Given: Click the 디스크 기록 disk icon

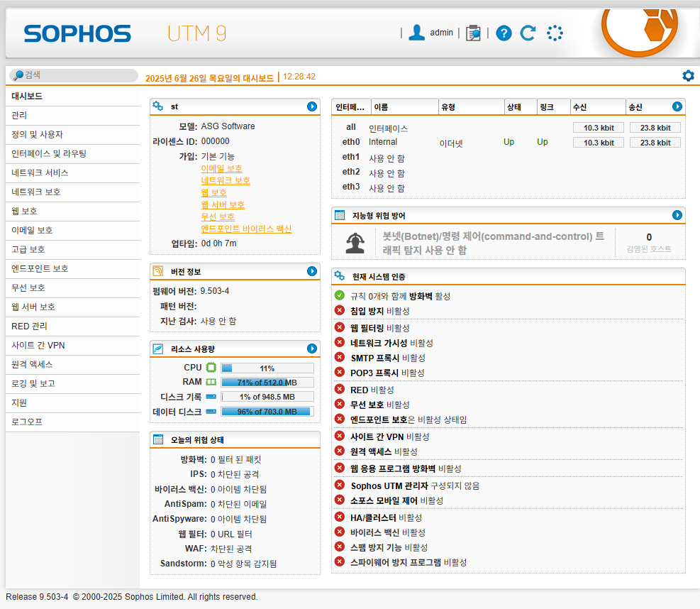Looking at the screenshot, I should coord(211,397).
